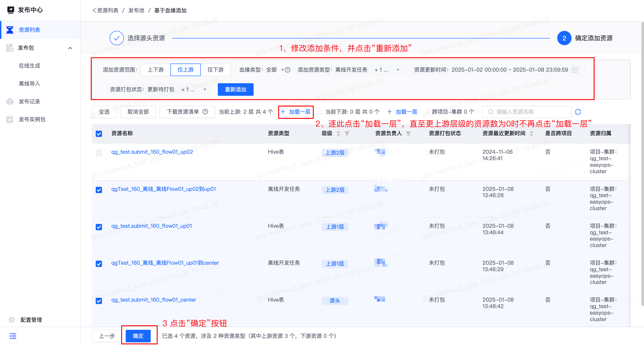Open 发布记录 in the sidebar
This screenshot has width=644, height=345.
(29, 102)
